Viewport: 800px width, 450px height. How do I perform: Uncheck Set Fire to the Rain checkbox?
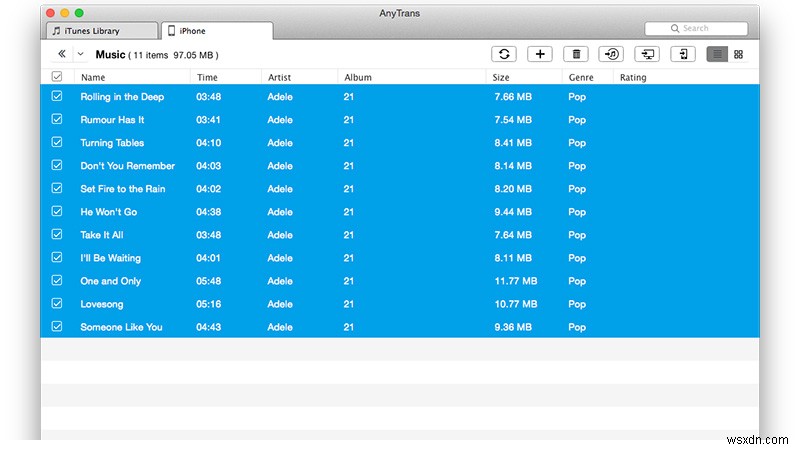[x=57, y=188]
